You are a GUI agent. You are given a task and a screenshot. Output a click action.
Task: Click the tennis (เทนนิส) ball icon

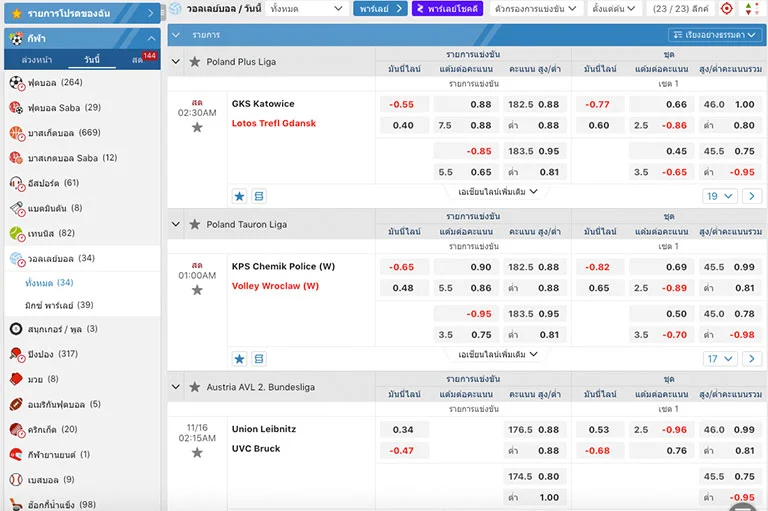click(16, 233)
